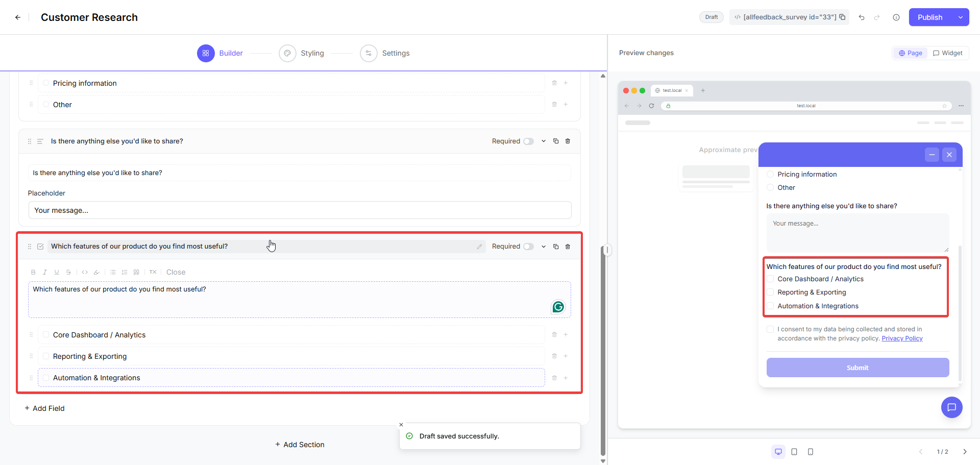
Task: Publish the survey
Action: (930, 17)
